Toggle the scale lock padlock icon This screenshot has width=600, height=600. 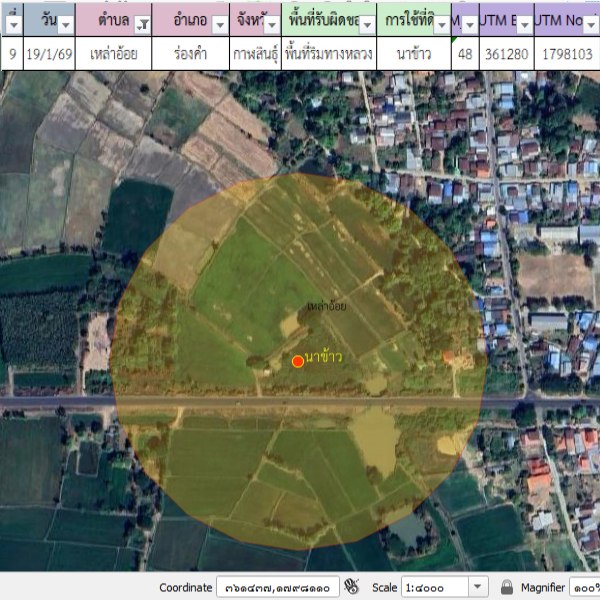click(x=507, y=587)
